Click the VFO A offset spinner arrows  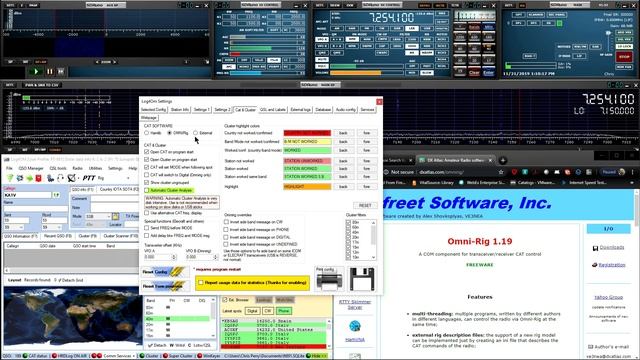click(174, 257)
